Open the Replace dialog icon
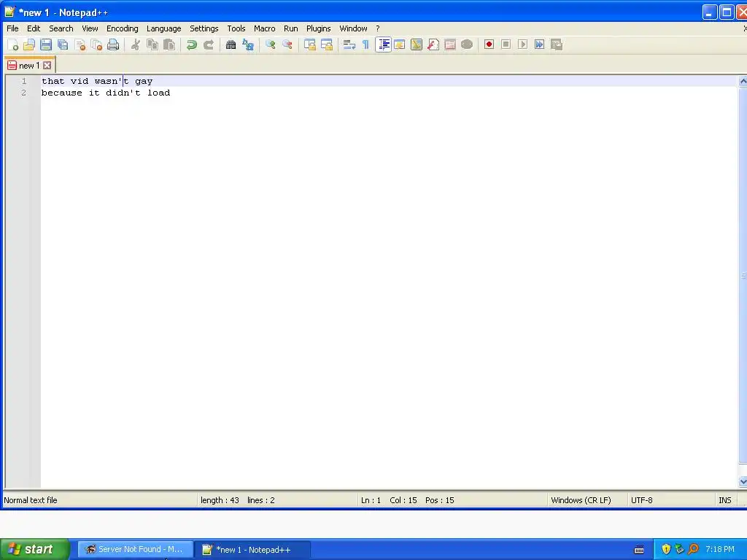The height and width of the screenshot is (560, 747). tap(248, 44)
